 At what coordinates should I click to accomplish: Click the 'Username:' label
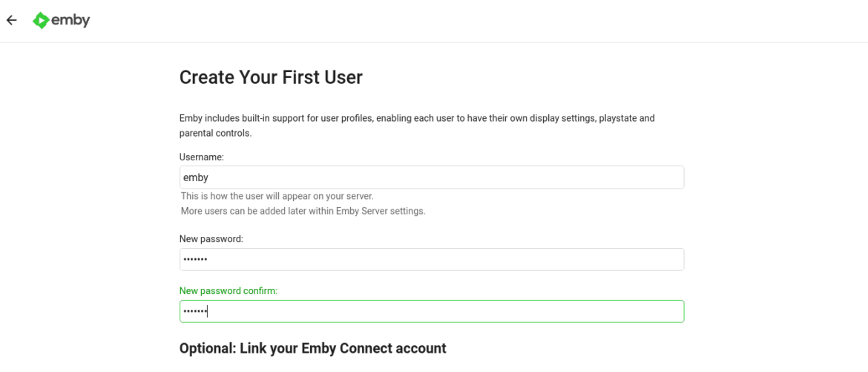tap(202, 157)
